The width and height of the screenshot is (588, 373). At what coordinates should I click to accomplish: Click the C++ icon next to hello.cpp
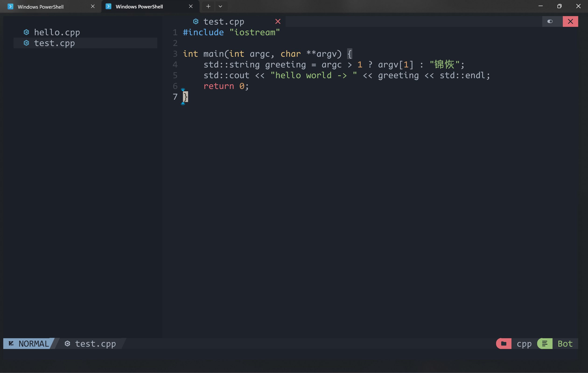(26, 32)
